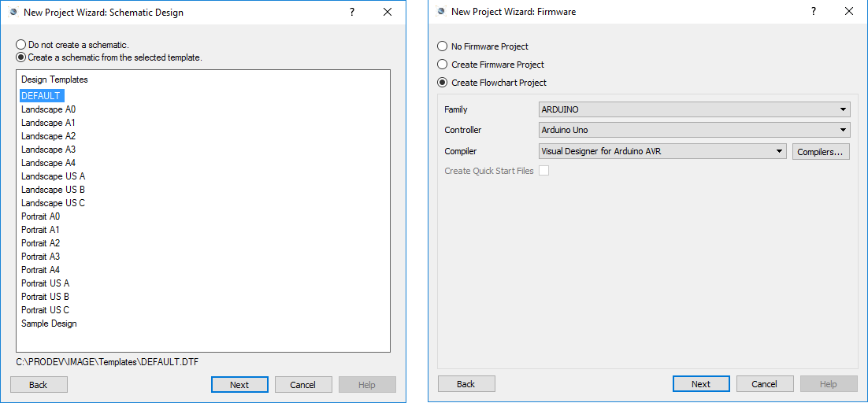Viewport: 868px width, 403px height.
Task: Cancel the Schematic Design wizard
Action: [302, 385]
